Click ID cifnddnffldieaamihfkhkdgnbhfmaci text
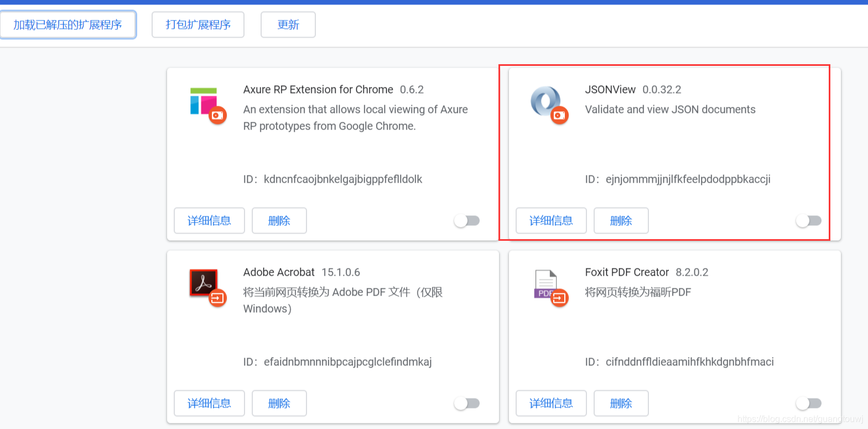 679,362
